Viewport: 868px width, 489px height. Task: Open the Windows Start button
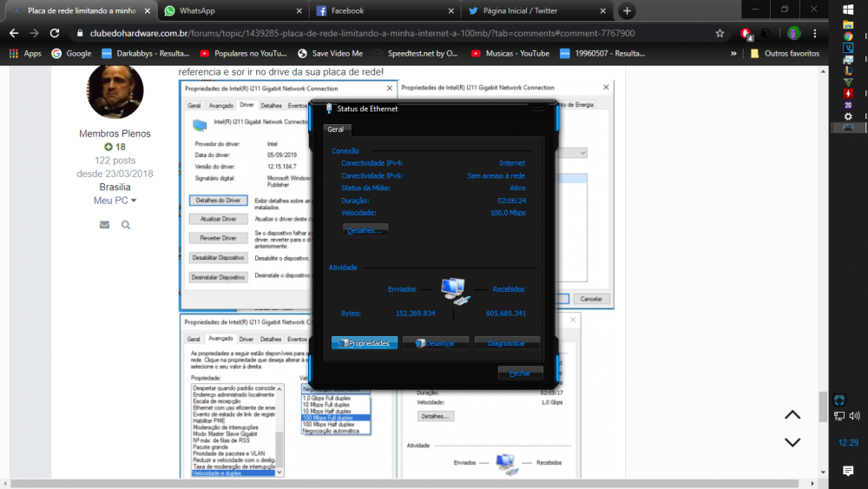[x=848, y=9]
